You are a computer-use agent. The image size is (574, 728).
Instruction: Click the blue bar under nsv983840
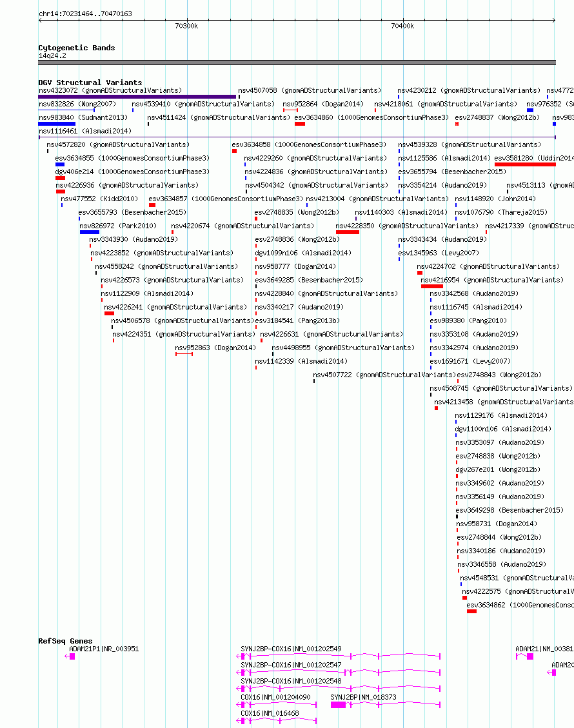click(x=57, y=124)
